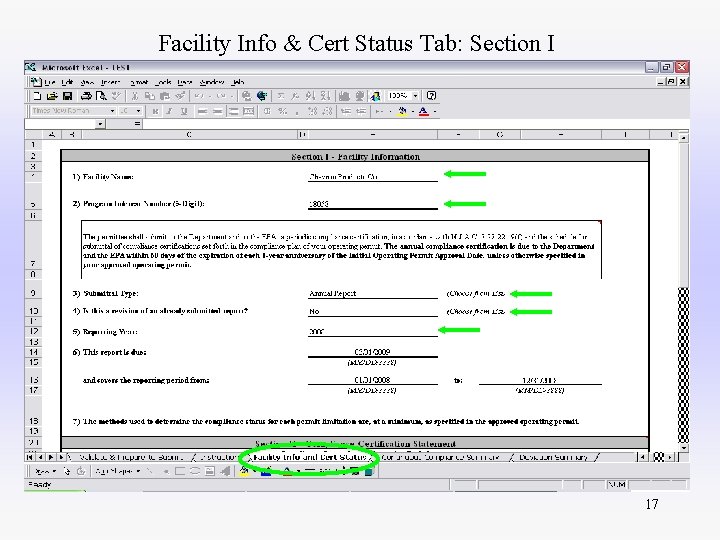Viewport: 720px width, 540px height.
Task: Apply left alignment to the cell
Action: [202, 111]
